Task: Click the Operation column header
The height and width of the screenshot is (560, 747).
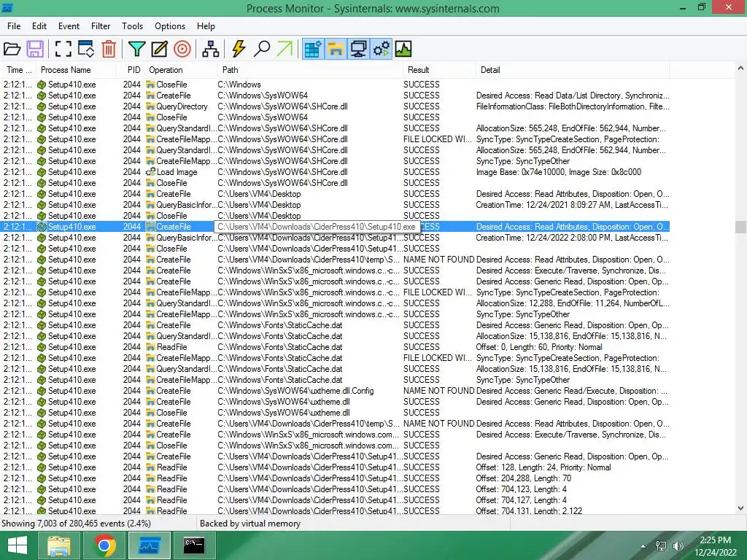Action: click(x=181, y=70)
